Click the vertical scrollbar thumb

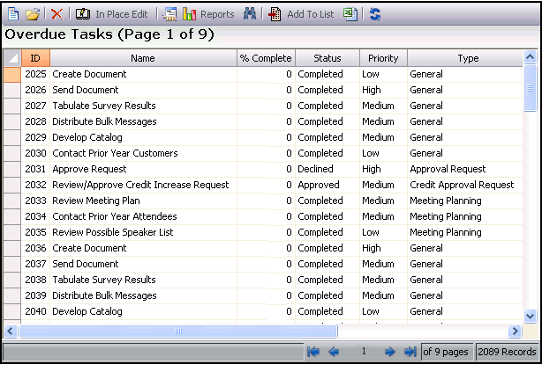click(x=530, y=88)
